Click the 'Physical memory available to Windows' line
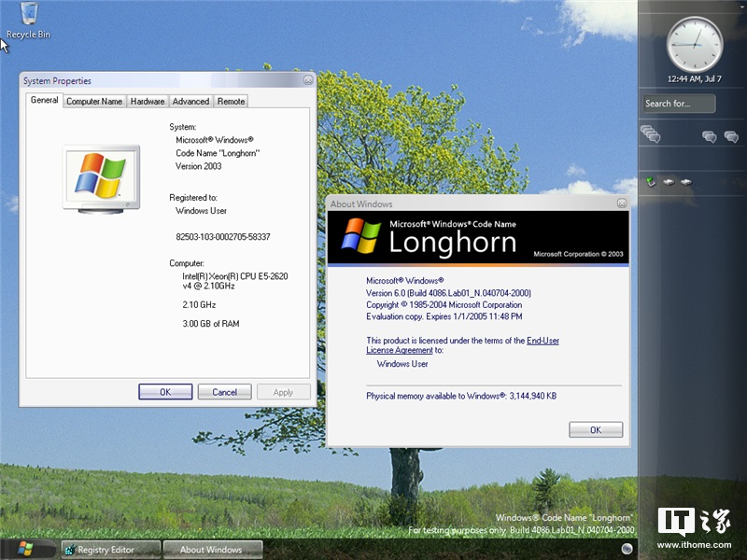Image resolution: width=747 pixels, height=560 pixels. click(x=461, y=396)
